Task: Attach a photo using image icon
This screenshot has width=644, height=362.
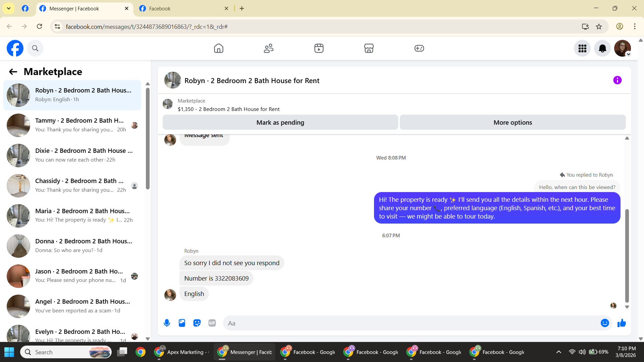Action: [182, 323]
